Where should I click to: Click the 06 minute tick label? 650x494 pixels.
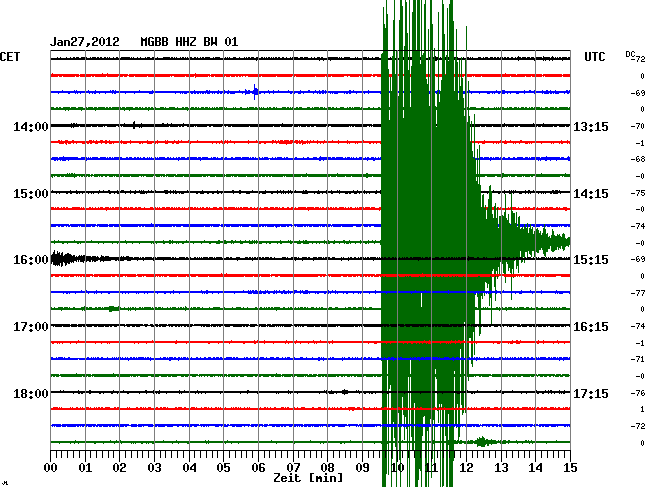(x=258, y=468)
